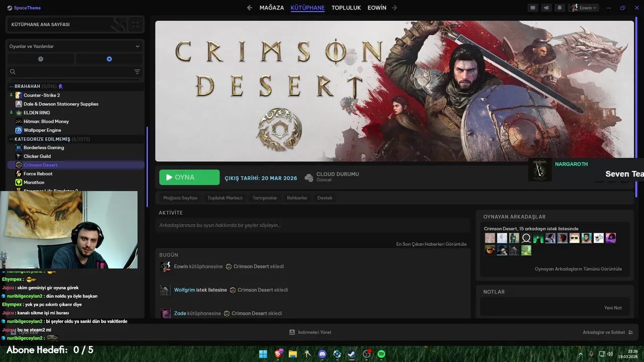
Task: Click Wolfgrim's avatar in the activity feed
Action: (x=165, y=291)
